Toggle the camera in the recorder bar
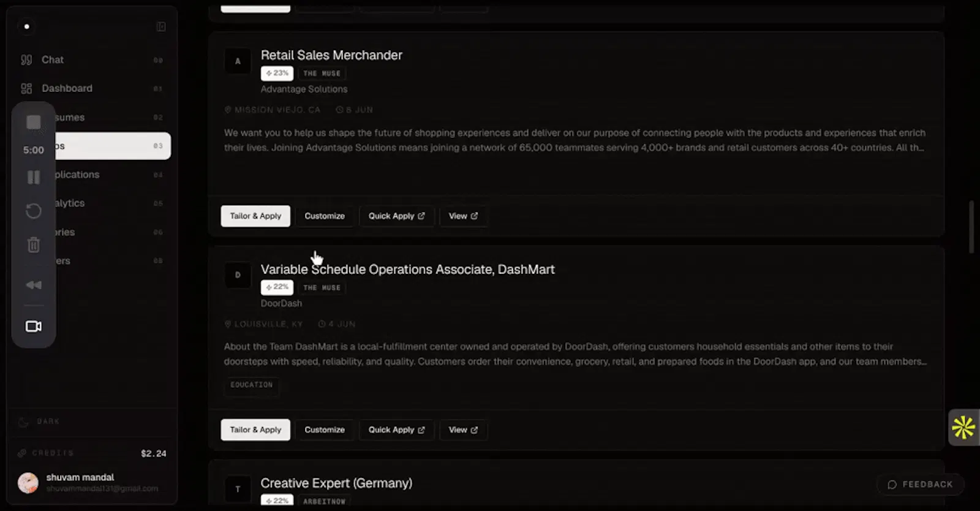Screen dimensions: 980x511 [x=34, y=326]
